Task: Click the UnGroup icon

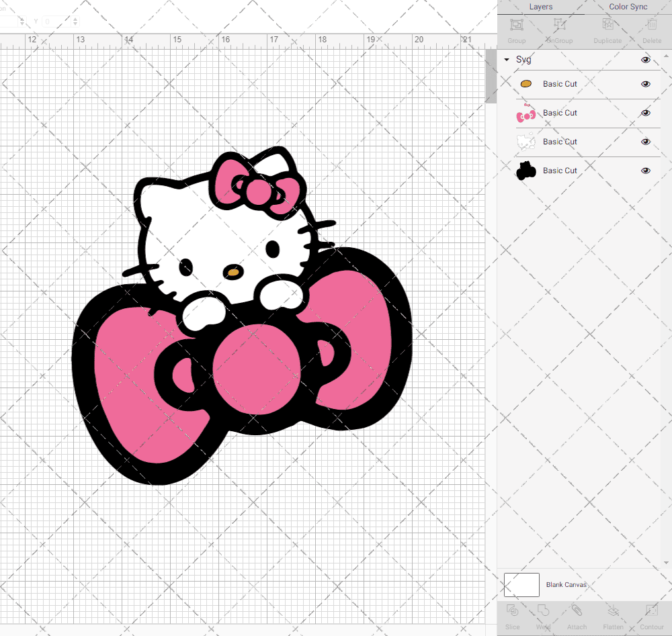Action: (559, 25)
